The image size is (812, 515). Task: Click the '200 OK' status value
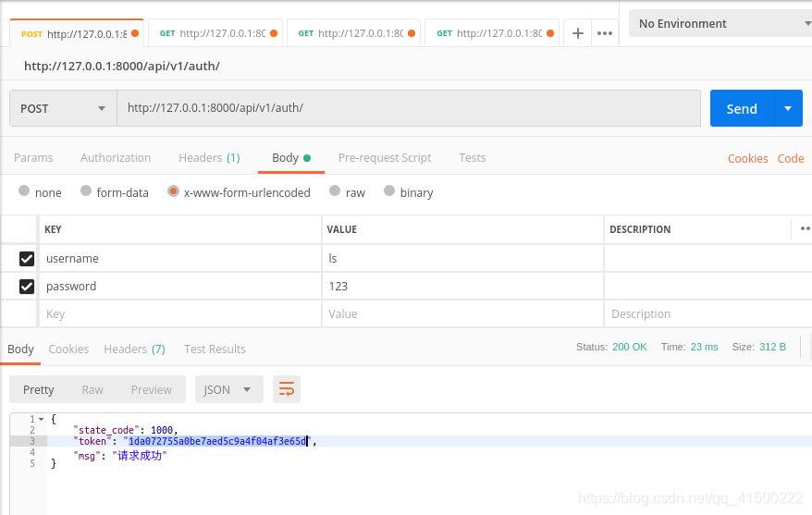pos(629,348)
